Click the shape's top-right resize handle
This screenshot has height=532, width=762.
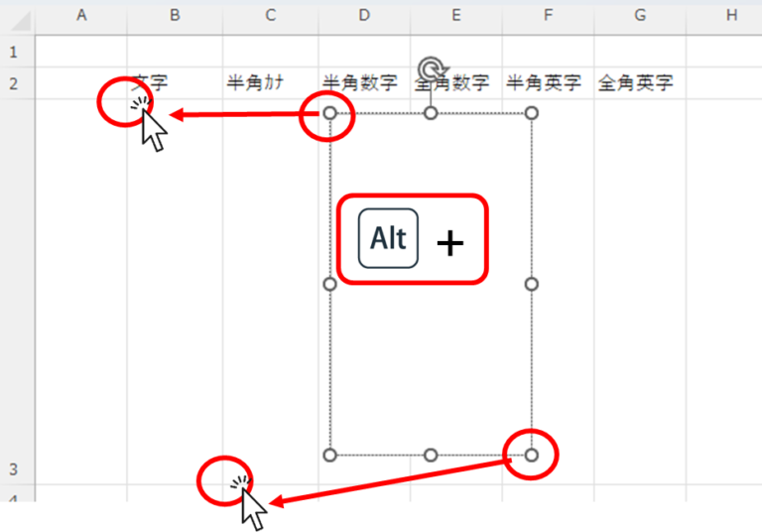532,113
